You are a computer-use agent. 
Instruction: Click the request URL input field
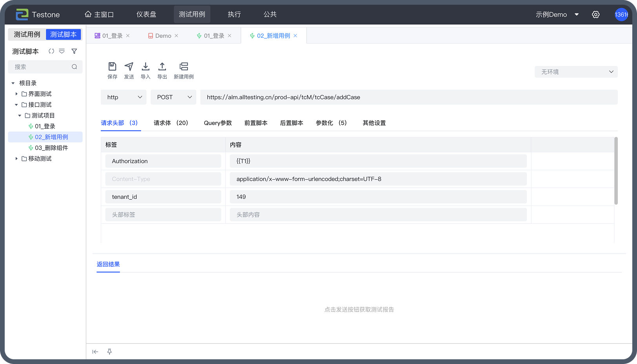coord(408,97)
